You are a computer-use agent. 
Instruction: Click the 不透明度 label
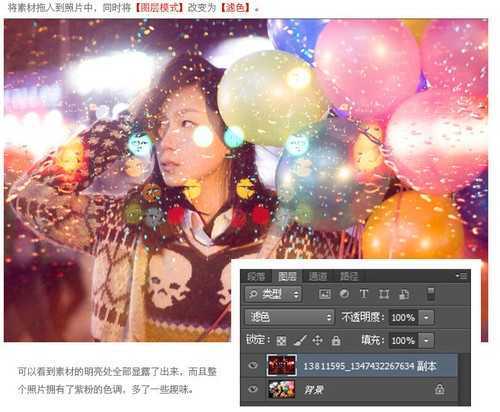point(363,317)
